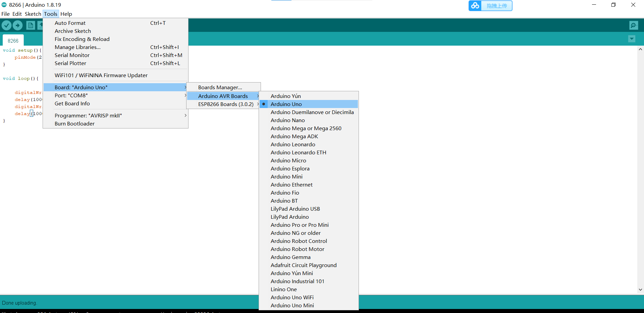Choose Arduino Leonardo board

(309, 144)
